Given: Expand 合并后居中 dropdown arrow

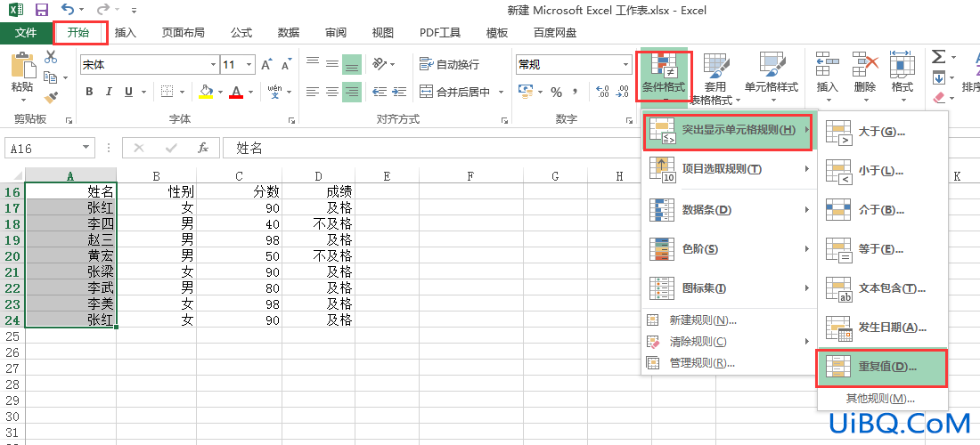Looking at the screenshot, I should [x=502, y=92].
